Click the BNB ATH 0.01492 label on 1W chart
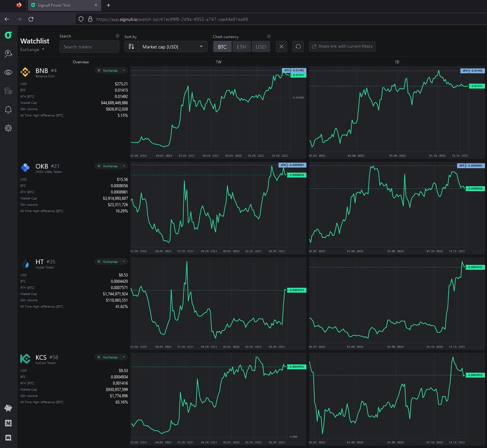487x448 pixels. click(293, 70)
